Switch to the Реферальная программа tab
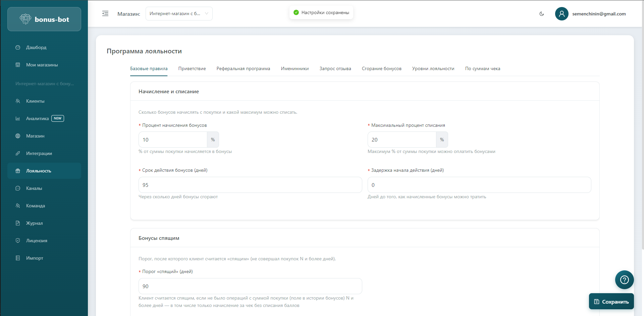The height and width of the screenshot is (316, 644). (243, 69)
